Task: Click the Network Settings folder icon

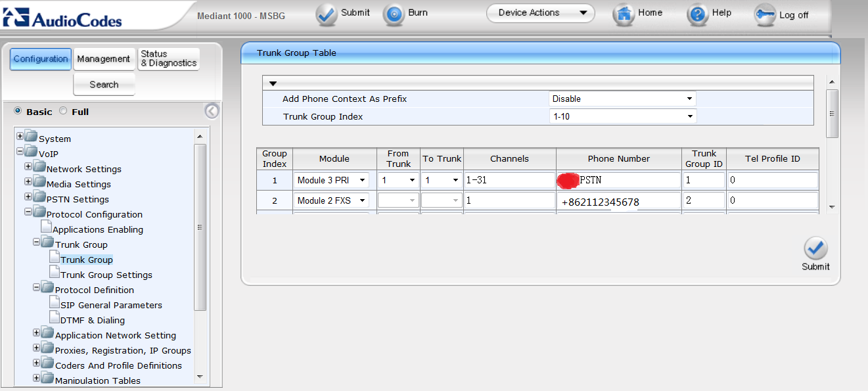Action: pyautogui.click(x=39, y=168)
